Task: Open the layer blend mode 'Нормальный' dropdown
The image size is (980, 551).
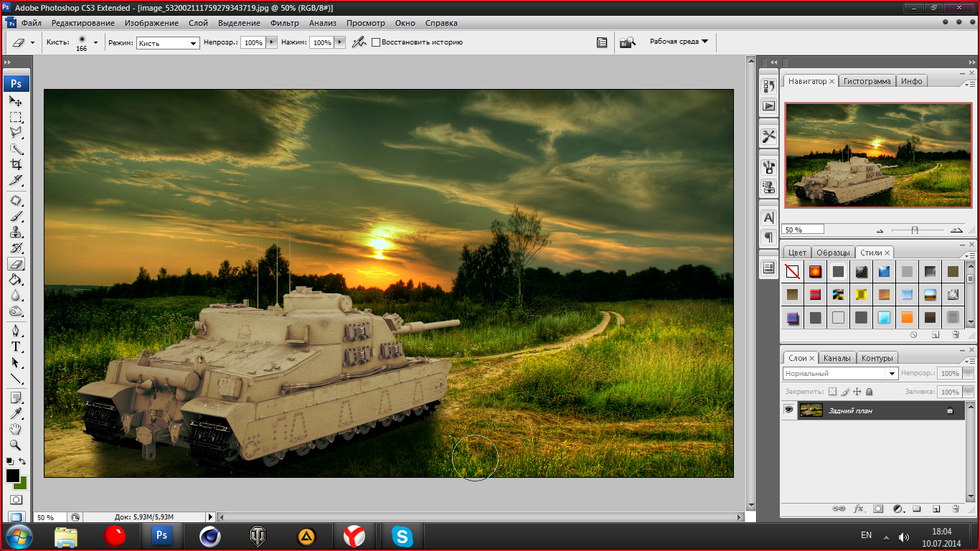Action: pyautogui.click(x=840, y=374)
